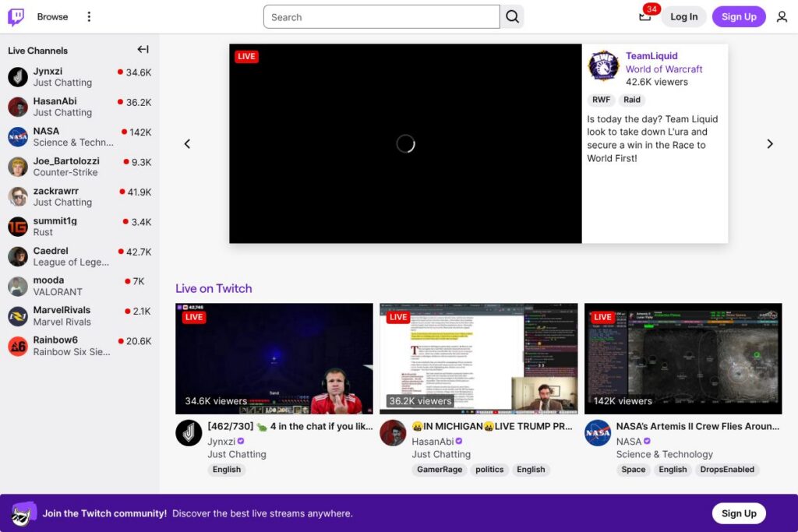Screen dimensions: 798x532
Task: Open the three-dot more options menu
Action: pyautogui.click(x=89, y=17)
